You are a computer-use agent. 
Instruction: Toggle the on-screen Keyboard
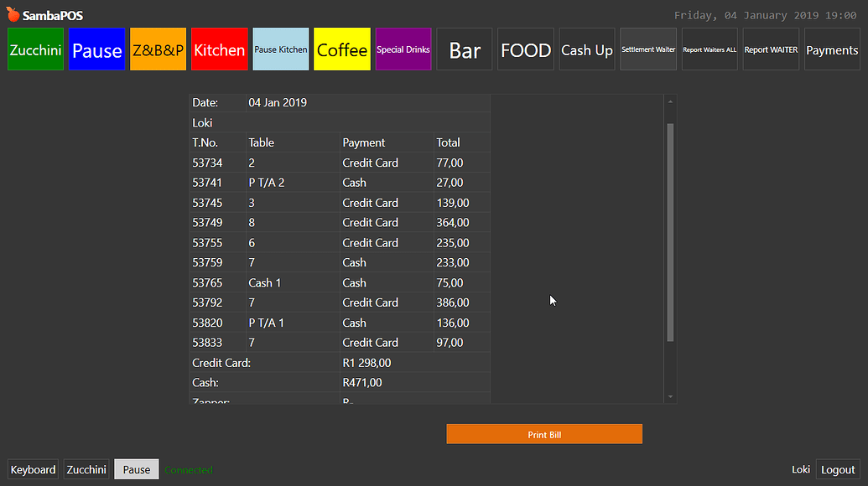(x=33, y=469)
